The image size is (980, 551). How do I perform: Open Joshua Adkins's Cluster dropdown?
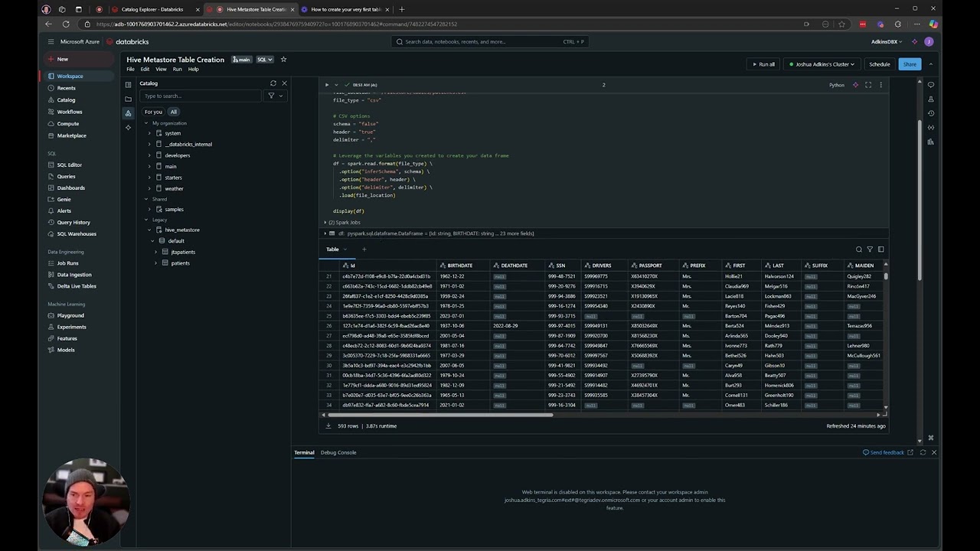[x=822, y=64]
